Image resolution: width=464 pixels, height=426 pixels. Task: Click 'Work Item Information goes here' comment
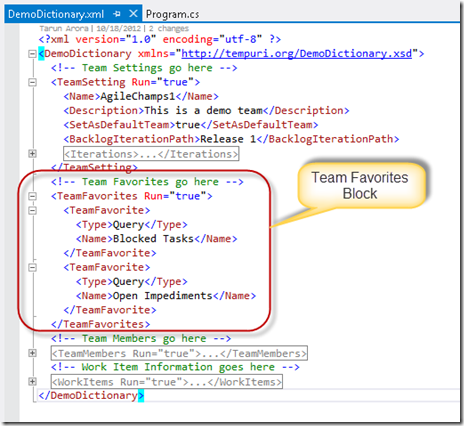click(175, 367)
